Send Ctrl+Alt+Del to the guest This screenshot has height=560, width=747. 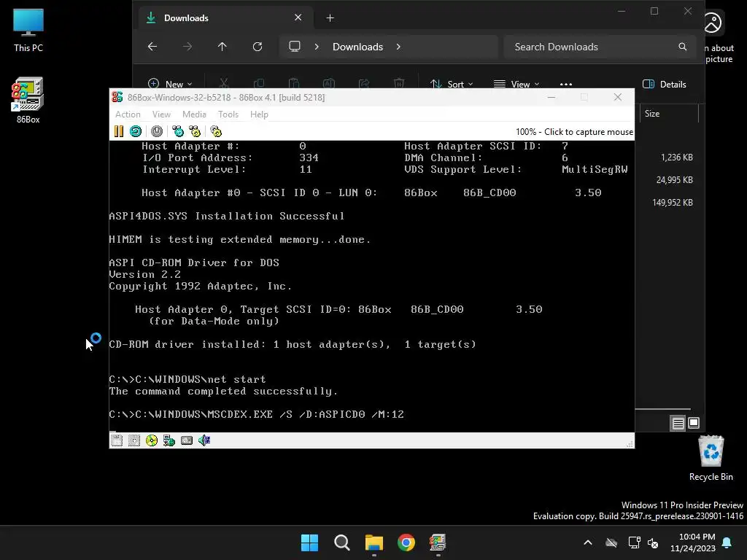coord(178,131)
